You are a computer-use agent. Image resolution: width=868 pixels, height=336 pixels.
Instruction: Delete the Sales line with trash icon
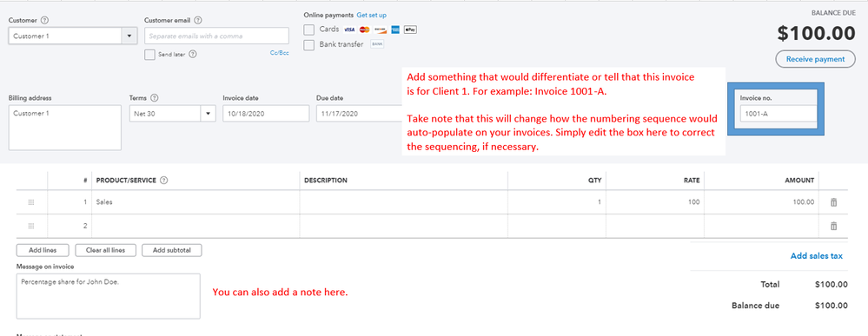coord(833,202)
